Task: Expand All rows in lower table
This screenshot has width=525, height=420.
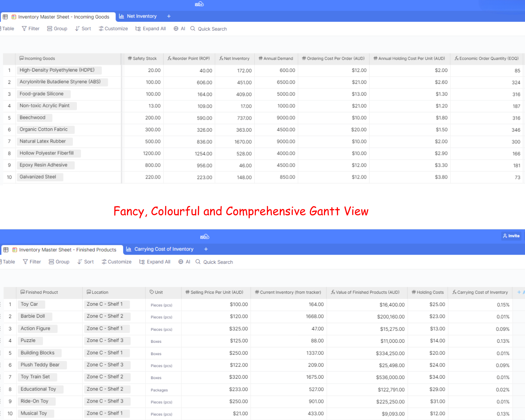Action: (155, 262)
